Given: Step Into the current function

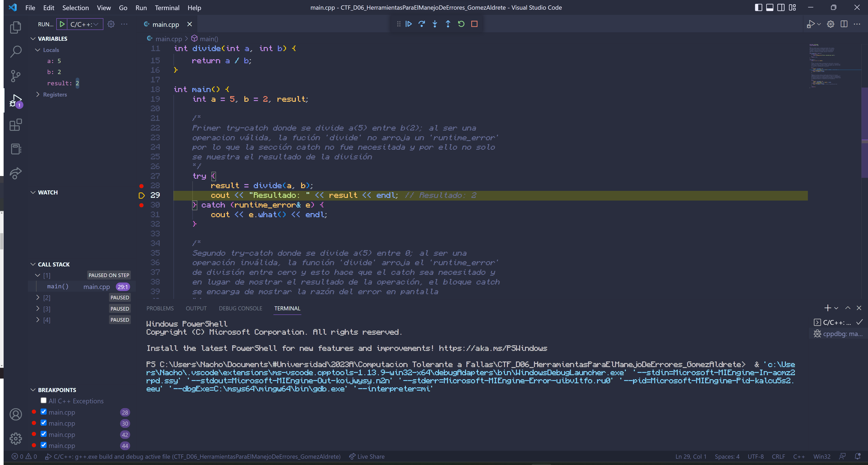Looking at the screenshot, I should (x=435, y=24).
